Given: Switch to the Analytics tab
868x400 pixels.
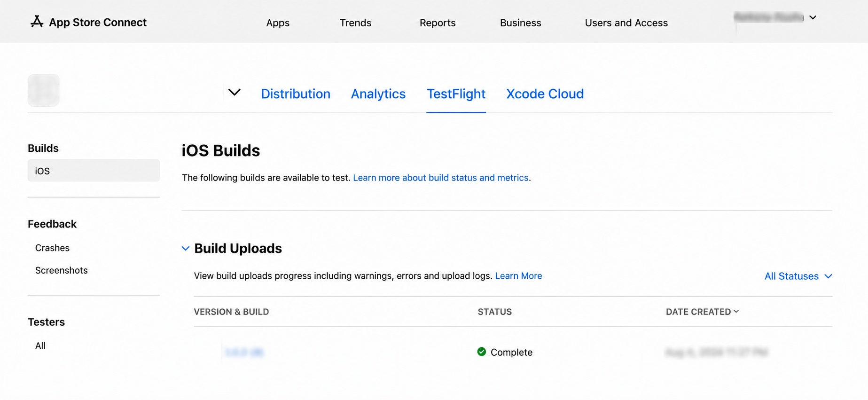Looking at the screenshot, I should click(378, 94).
